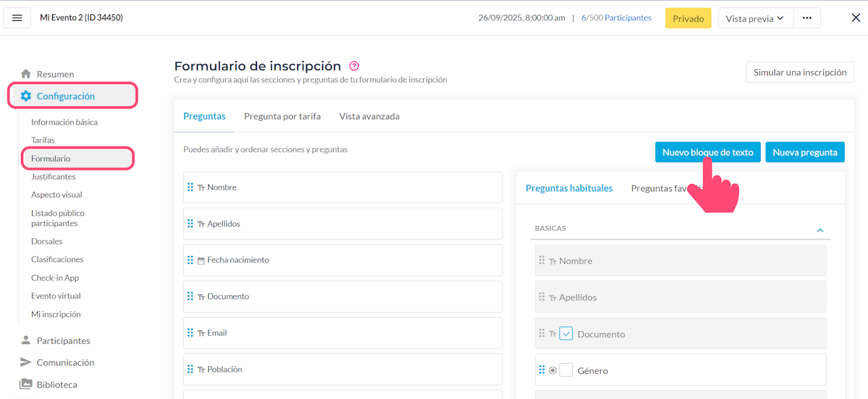The width and height of the screenshot is (868, 399).
Task: Open Mi inscripción in the sidebar
Action: click(56, 314)
